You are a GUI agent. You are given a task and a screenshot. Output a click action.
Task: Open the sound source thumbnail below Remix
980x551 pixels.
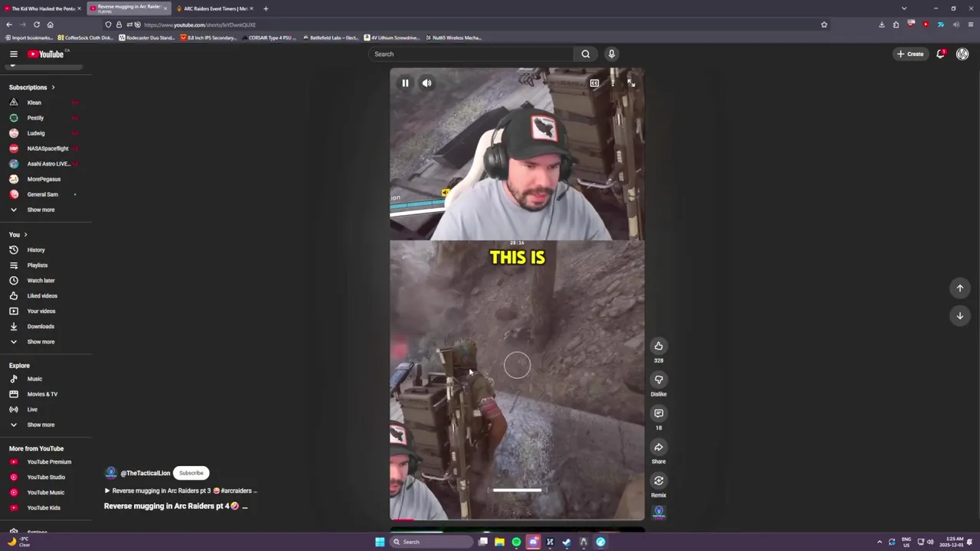[x=658, y=512]
